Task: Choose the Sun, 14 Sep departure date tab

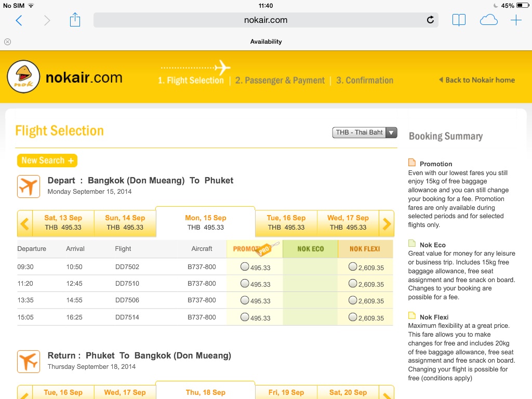Action: pyautogui.click(x=125, y=222)
